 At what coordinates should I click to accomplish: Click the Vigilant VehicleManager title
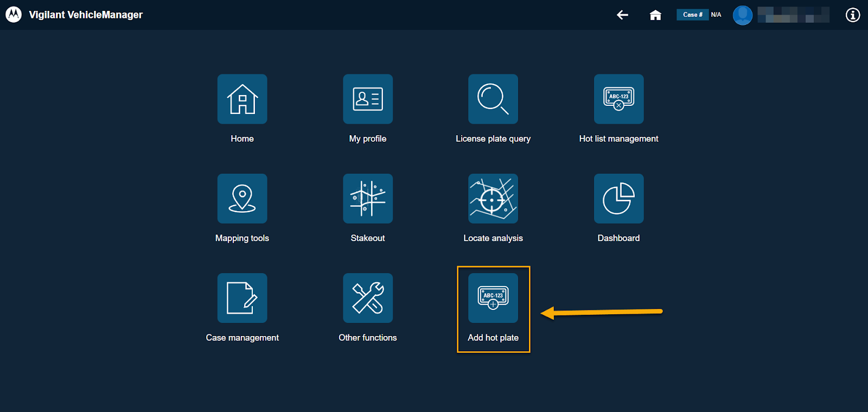click(x=86, y=15)
